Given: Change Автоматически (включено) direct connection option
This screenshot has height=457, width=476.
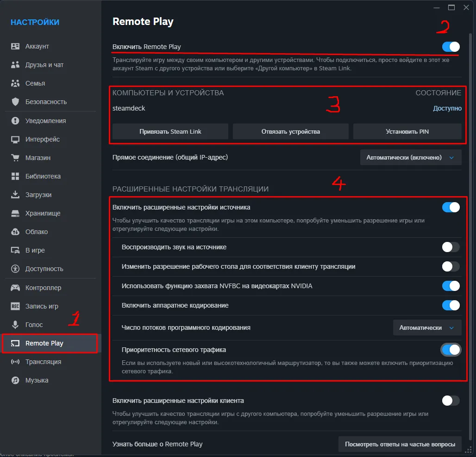Looking at the screenshot, I should 410,157.
